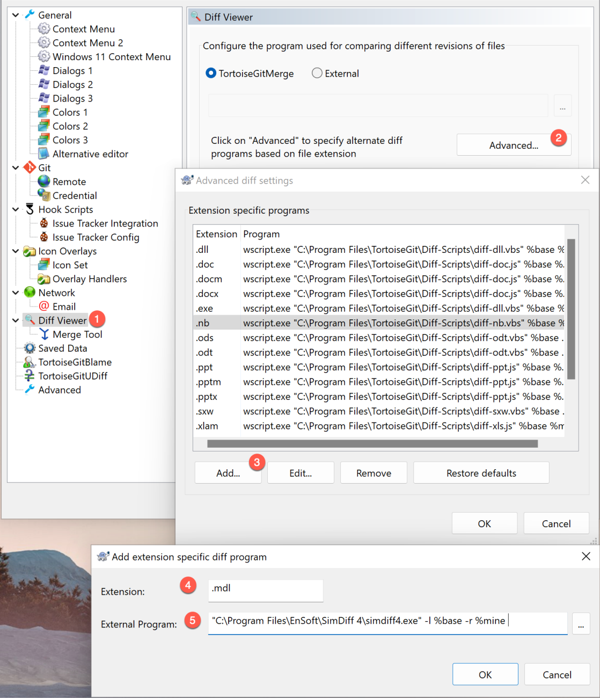This screenshot has height=700, width=600.
Task: Click the Context Menu gear icon
Action: pyautogui.click(x=44, y=28)
